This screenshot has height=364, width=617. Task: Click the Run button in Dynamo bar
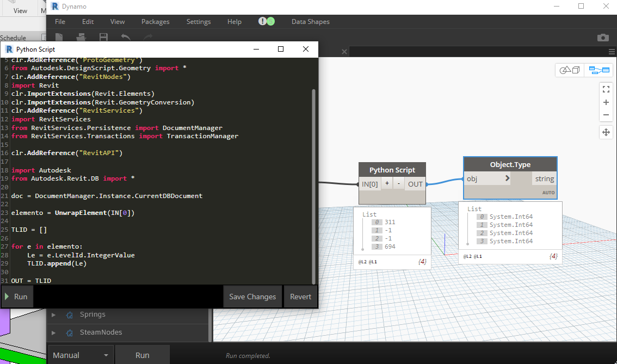coord(143,355)
